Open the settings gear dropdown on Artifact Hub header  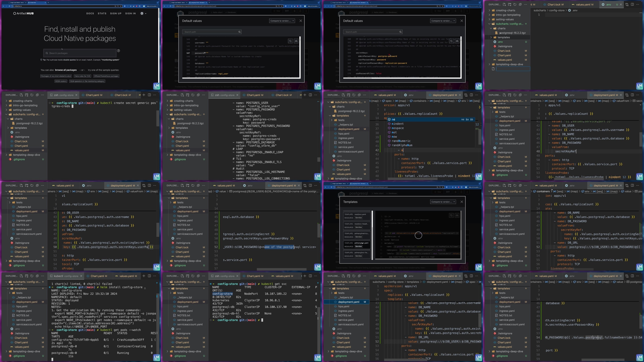(x=143, y=13)
